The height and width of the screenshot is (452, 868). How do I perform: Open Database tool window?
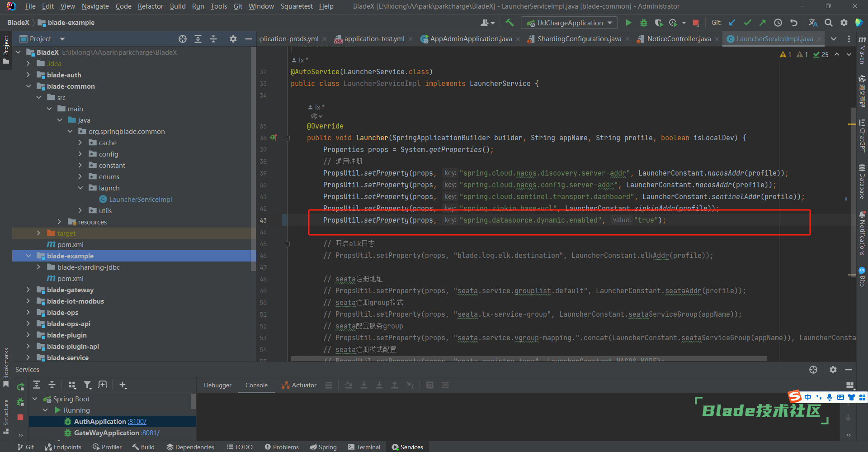(862, 181)
